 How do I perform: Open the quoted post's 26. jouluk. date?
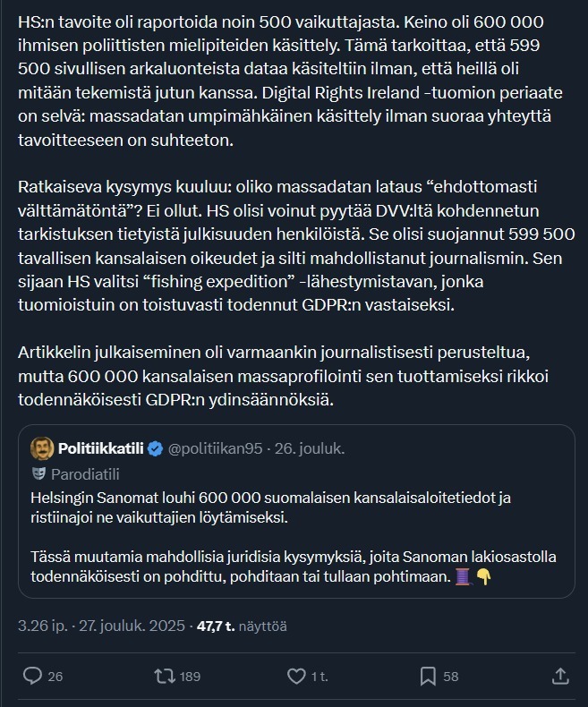coord(311,448)
